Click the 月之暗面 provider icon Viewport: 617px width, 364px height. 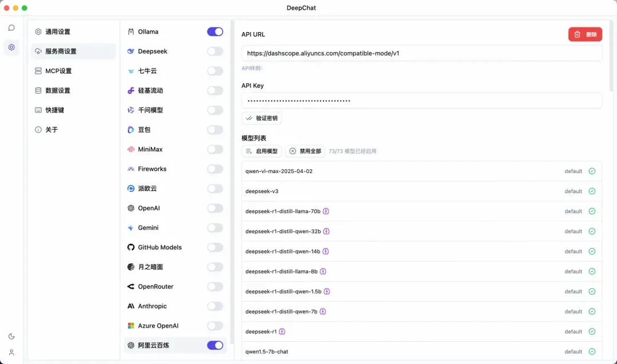click(131, 267)
